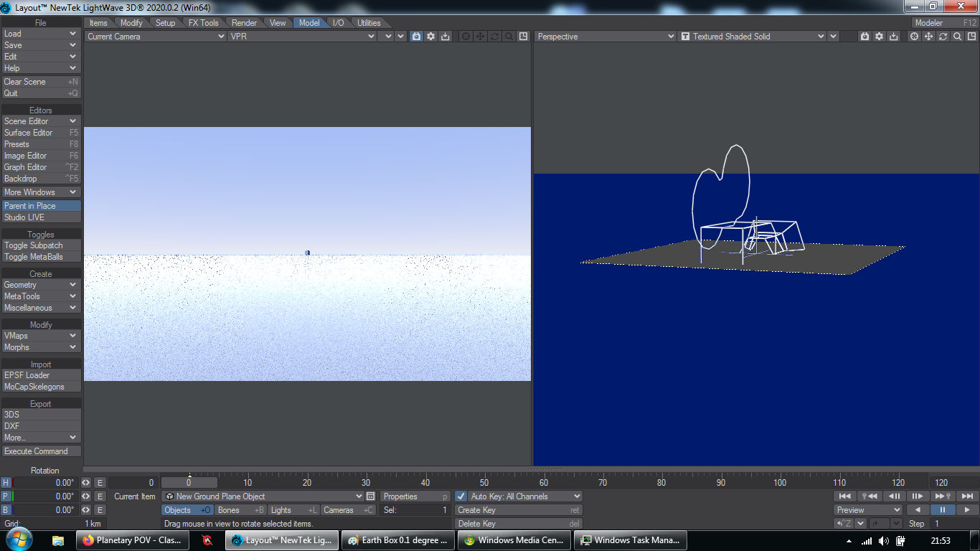Open the FX Tools tab
The width and height of the screenshot is (980, 551).
click(203, 23)
